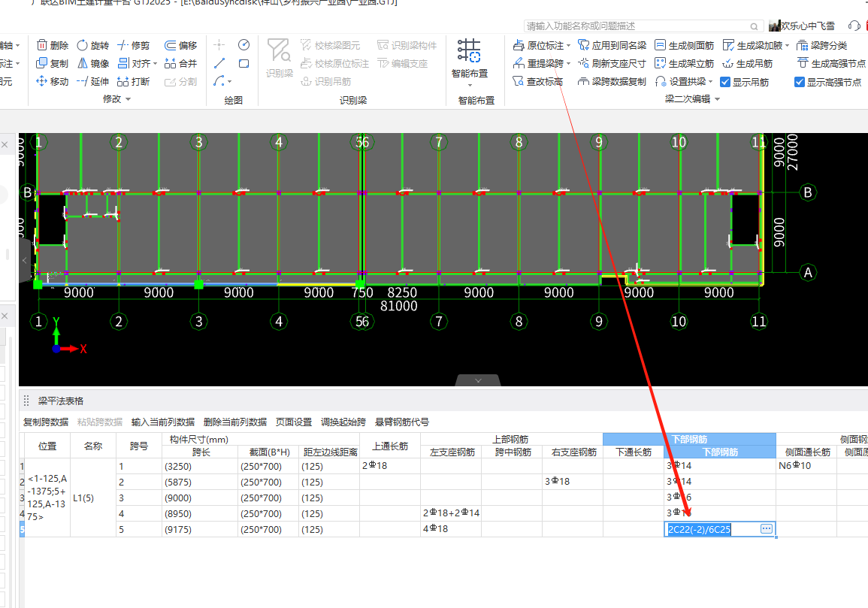The image size is (868, 608).
Task: Click 悬臂钢筋代号 button
Action: (x=402, y=422)
